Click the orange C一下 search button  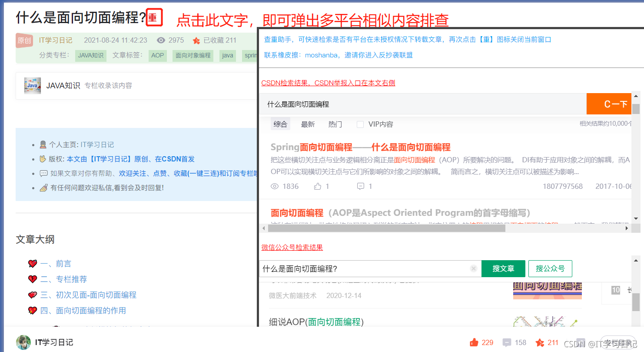608,104
